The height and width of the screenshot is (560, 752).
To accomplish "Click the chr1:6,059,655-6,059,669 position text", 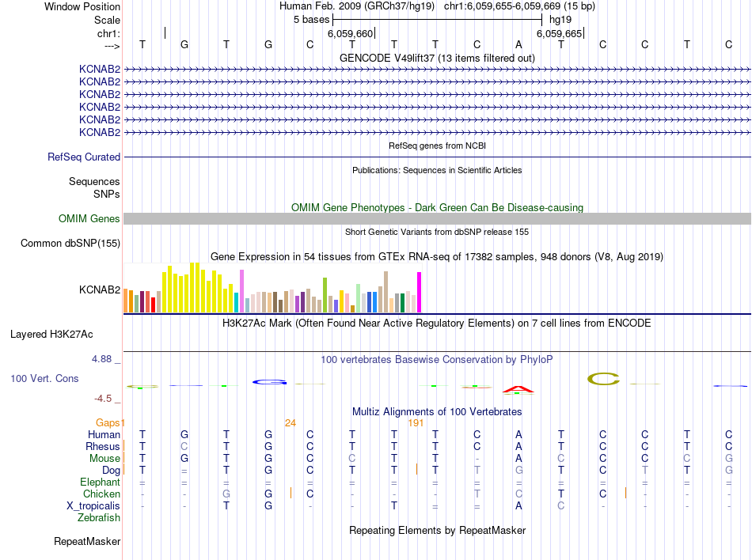I will click(x=519, y=6).
